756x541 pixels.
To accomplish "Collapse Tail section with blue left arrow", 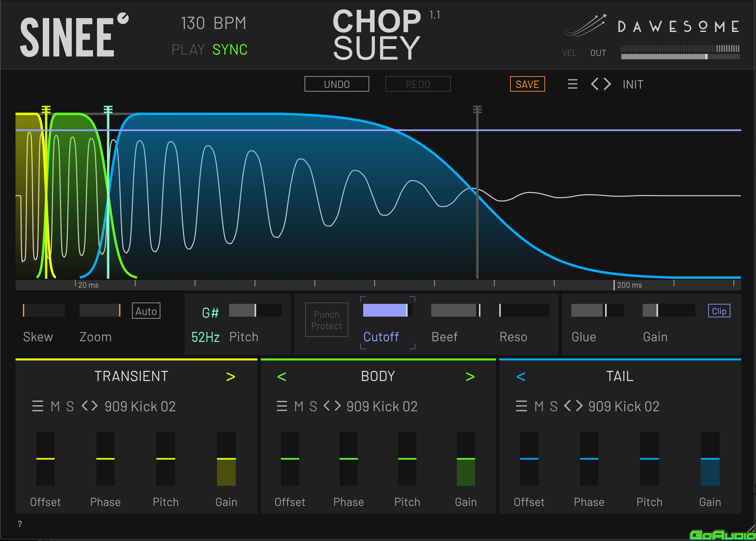I will (521, 377).
